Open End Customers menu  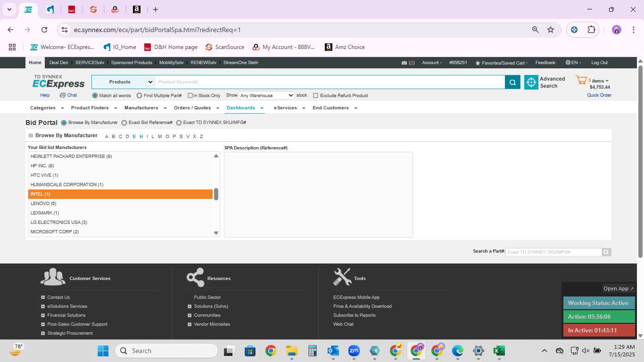(x=335, y=108)
